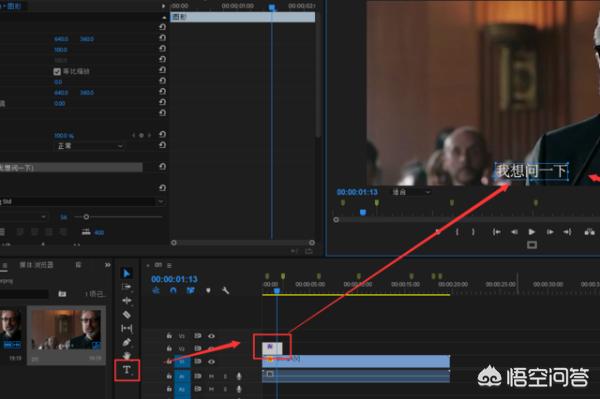Select the graphic text clip on the timeline
The height and width of the screenshot is (399, 600).
[272, 348]
